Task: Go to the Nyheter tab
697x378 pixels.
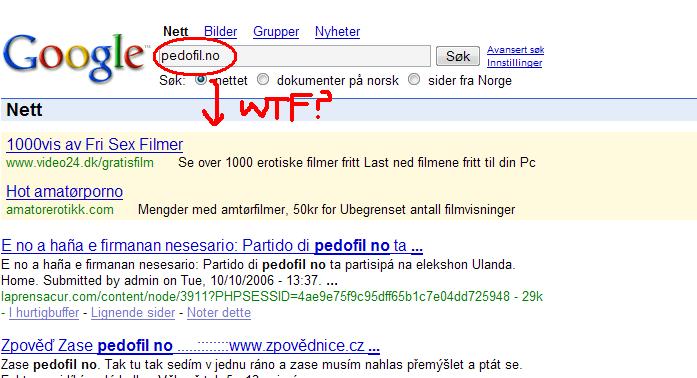Action: click(x=337, y=32)
